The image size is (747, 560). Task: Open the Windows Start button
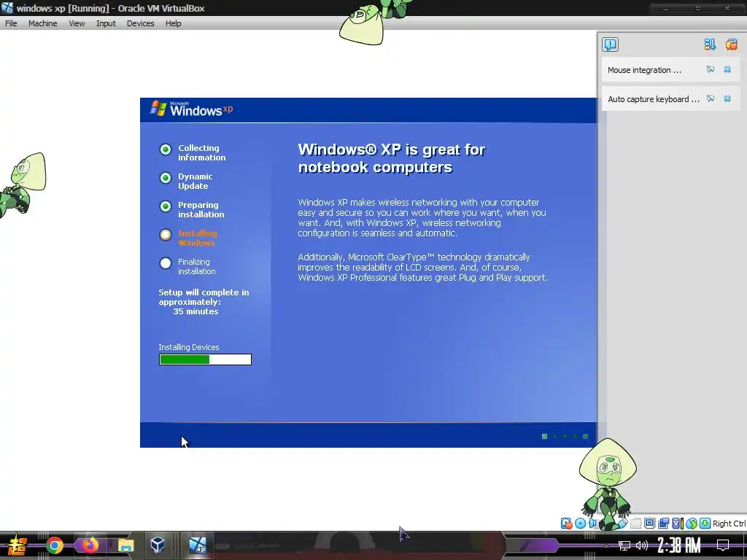18,545
